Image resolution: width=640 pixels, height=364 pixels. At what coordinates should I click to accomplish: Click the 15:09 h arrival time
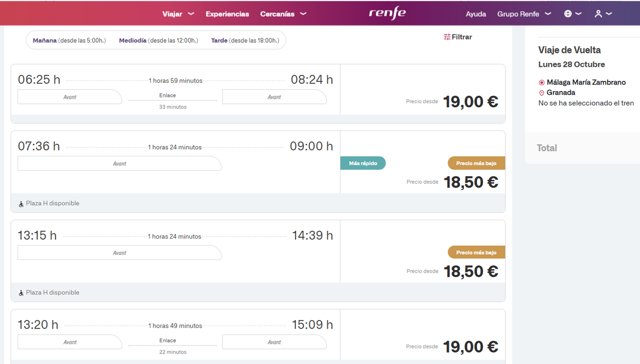click(312, 325)
